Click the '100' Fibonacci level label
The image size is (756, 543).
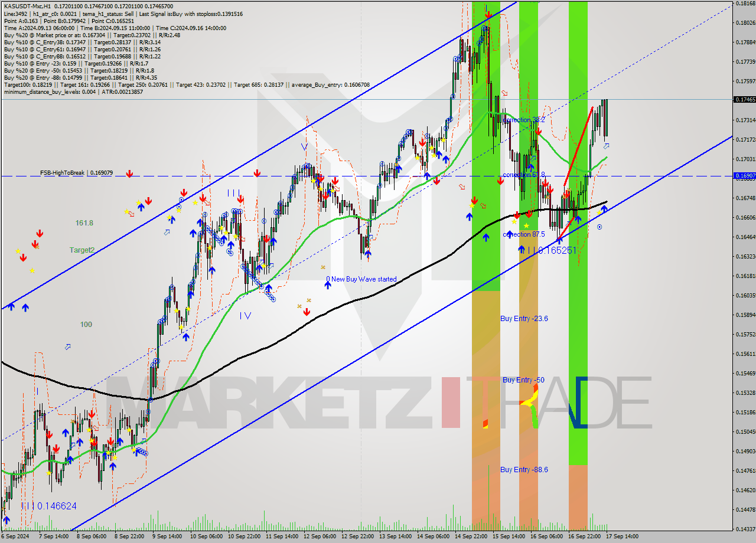(86, 325)
